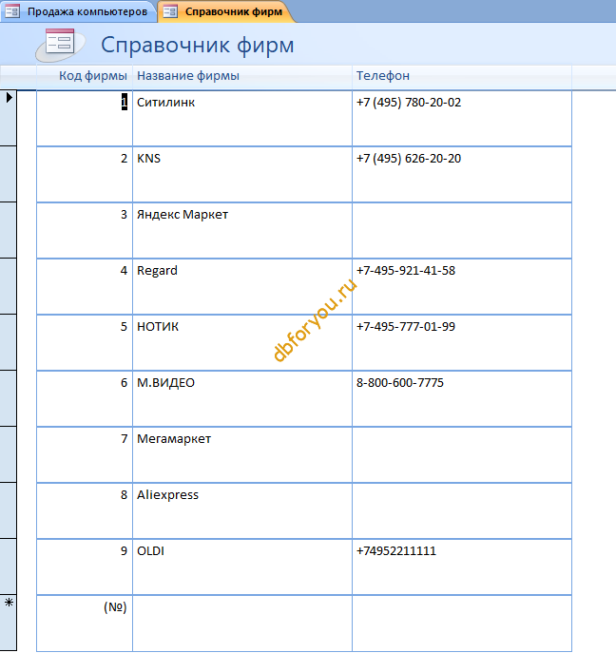
Task: Click code field of the OLDI row
Action: 85,567
